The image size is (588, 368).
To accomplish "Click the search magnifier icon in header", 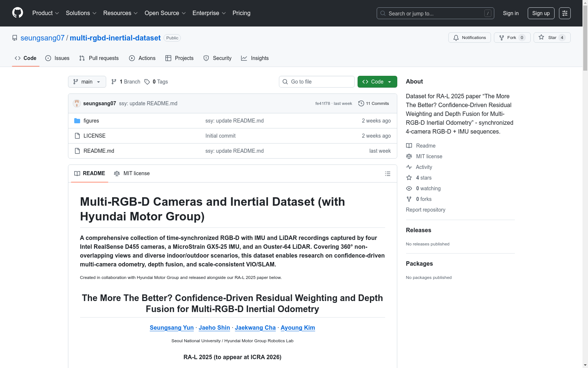I will click(x=383, y=14).
